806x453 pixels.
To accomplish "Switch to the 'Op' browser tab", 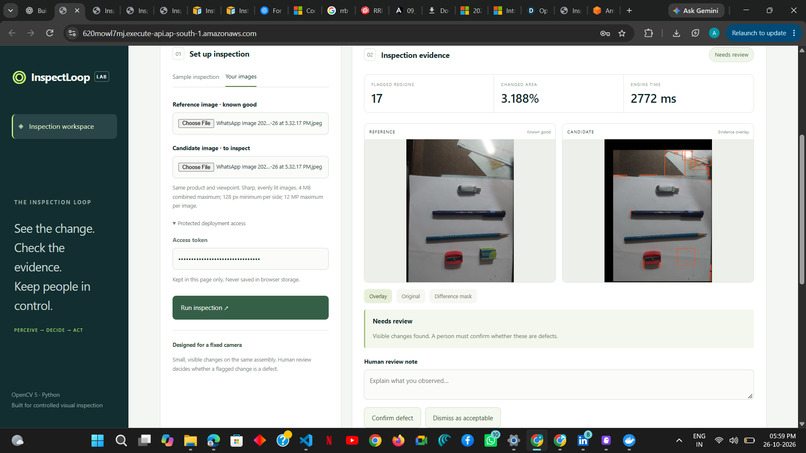I will point(538,10).
